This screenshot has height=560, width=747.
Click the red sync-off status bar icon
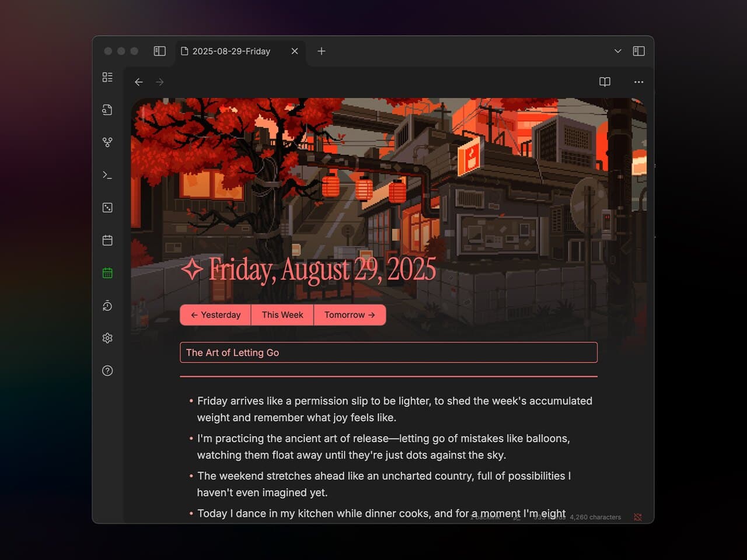[x=638, y=517]
